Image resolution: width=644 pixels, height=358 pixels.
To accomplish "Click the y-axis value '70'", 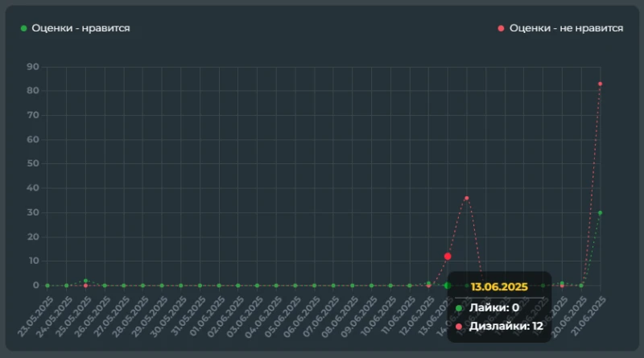I will tap(33, 115).
